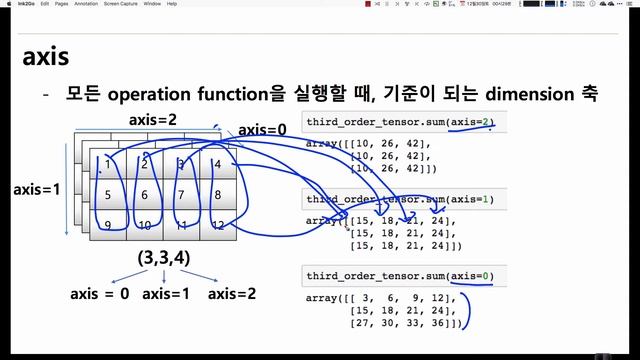Open the Apple menu
This screenshot has height=360, width=640.
pos(9,4)
